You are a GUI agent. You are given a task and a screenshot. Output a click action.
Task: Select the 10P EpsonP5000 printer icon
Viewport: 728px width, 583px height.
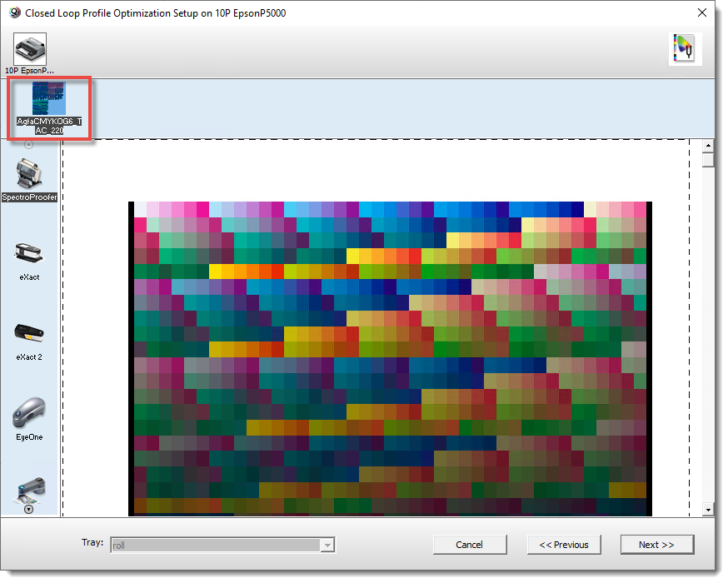(30, 49)
